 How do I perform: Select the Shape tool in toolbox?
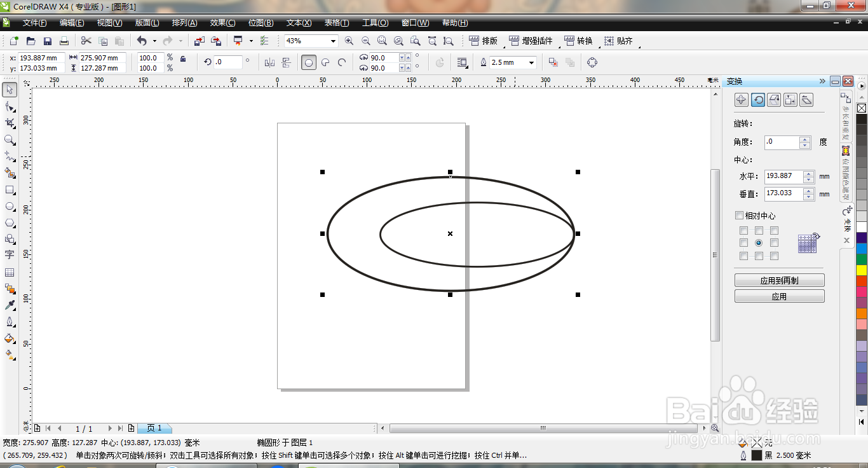(10, 106)
